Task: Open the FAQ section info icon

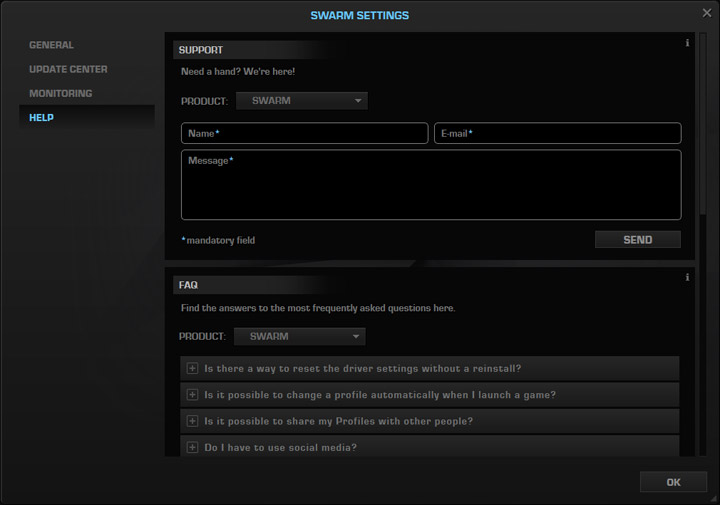Action: pyautogui.click(x=687, y=277)
